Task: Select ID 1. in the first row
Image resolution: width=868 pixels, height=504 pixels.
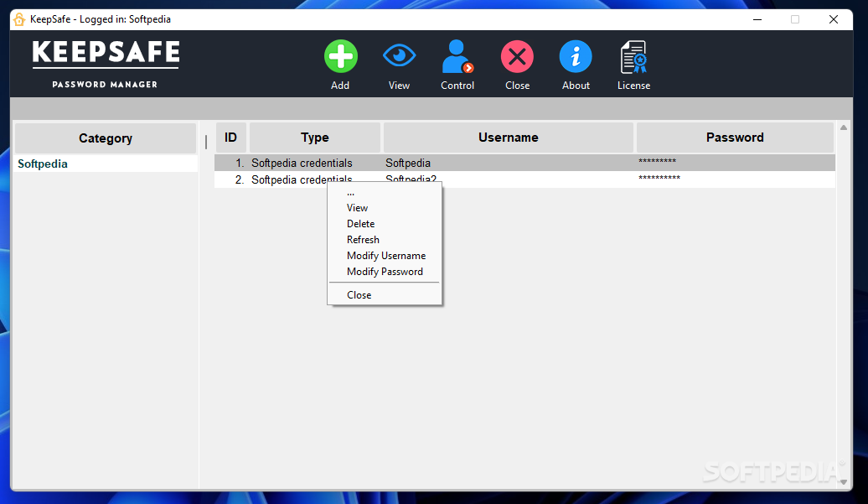Action: (x=239, y=163)
